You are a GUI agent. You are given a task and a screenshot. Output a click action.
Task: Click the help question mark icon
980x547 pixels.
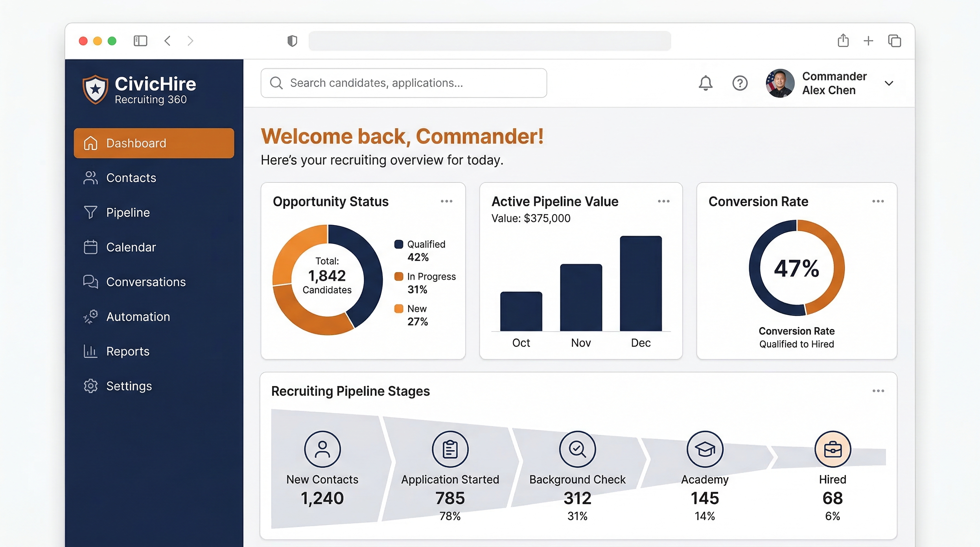[x=740, y=83]
